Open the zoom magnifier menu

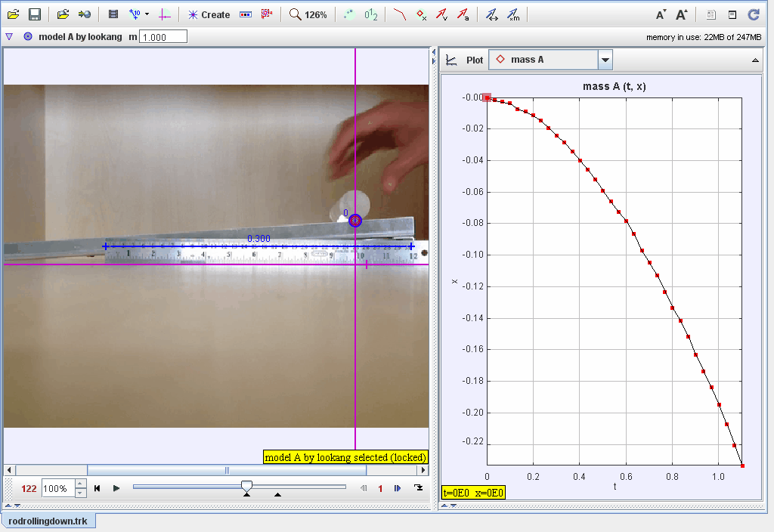[x=296, y=15]
